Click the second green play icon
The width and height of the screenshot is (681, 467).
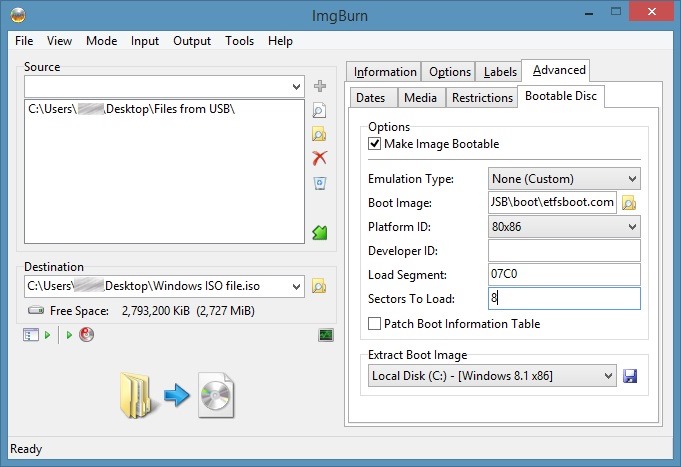(69, 335)
